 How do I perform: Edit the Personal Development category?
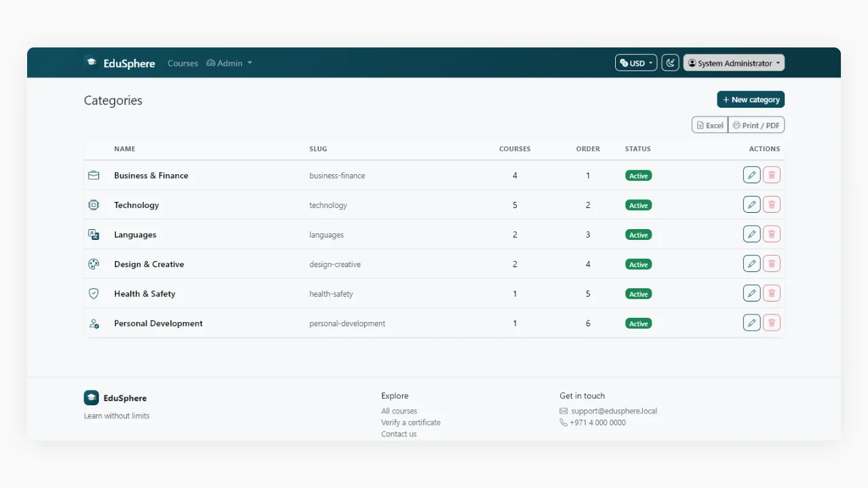tap(751, 323)
